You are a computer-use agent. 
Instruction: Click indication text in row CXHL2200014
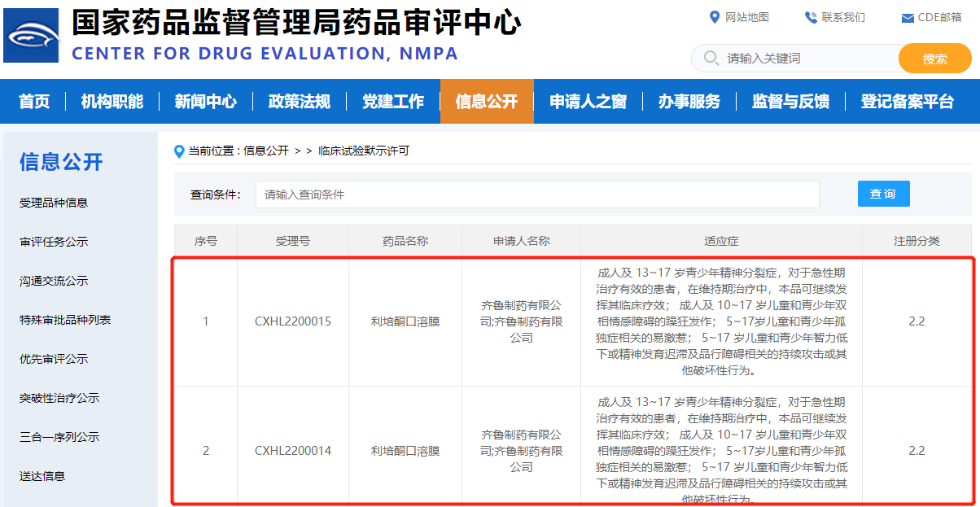point(721,451)
